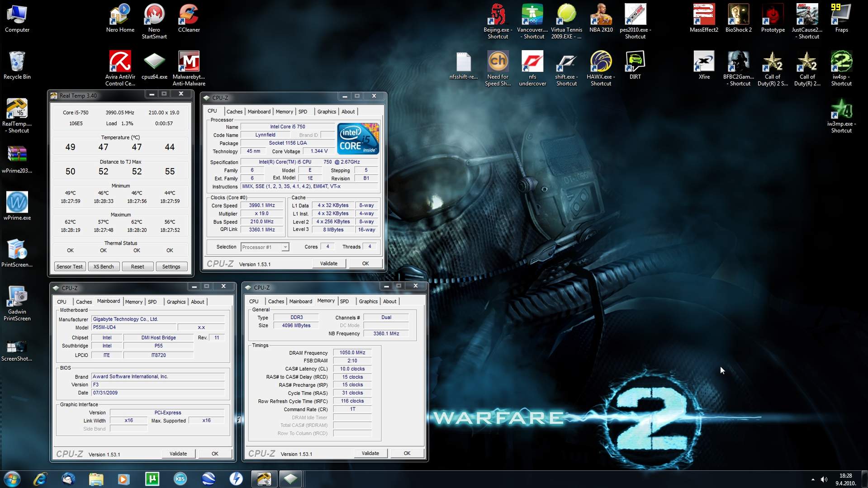Screen dimensions: 868x488
Task: Open the Windows Start menu orb
Action: [12, 479]
